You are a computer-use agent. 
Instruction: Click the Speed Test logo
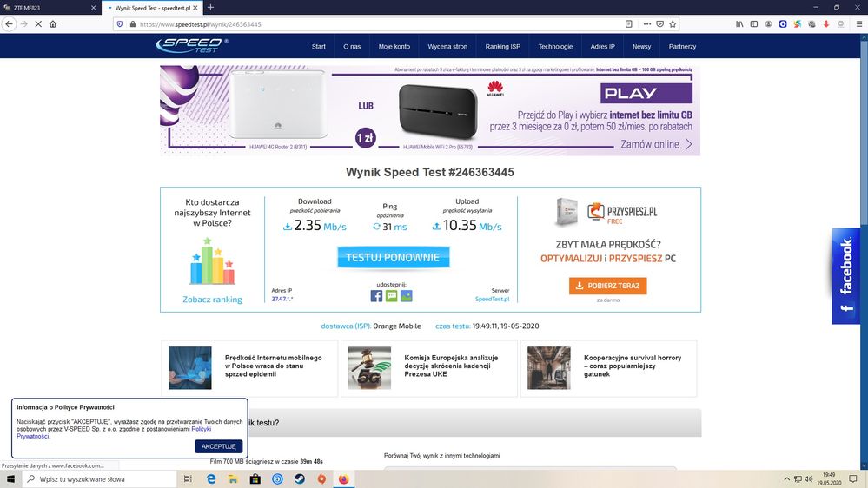[191, 46]
